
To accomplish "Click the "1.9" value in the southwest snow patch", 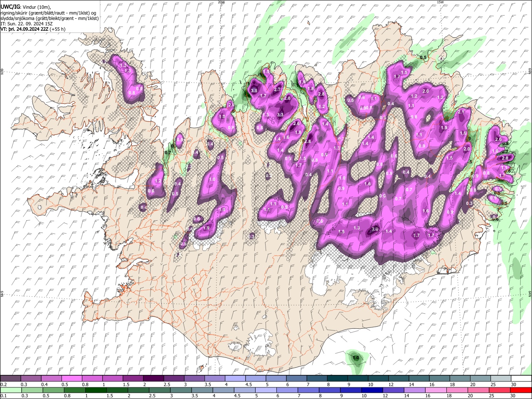I will tap(207, 228).
